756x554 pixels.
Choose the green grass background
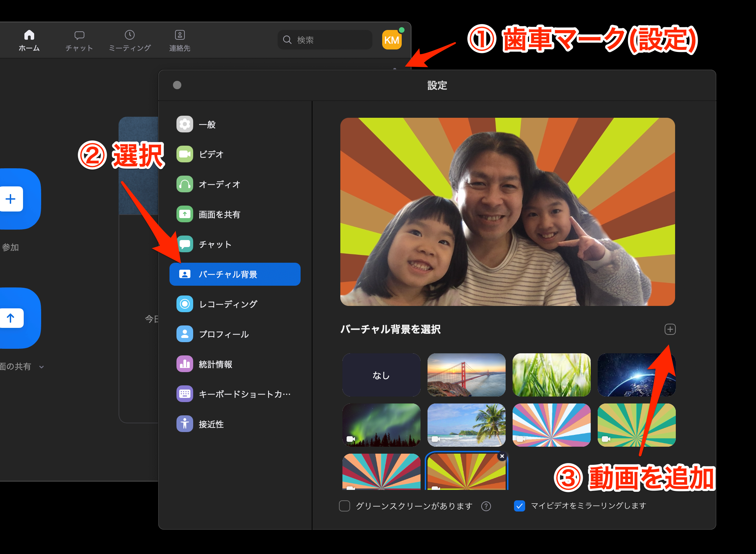(x=551, y=375)
